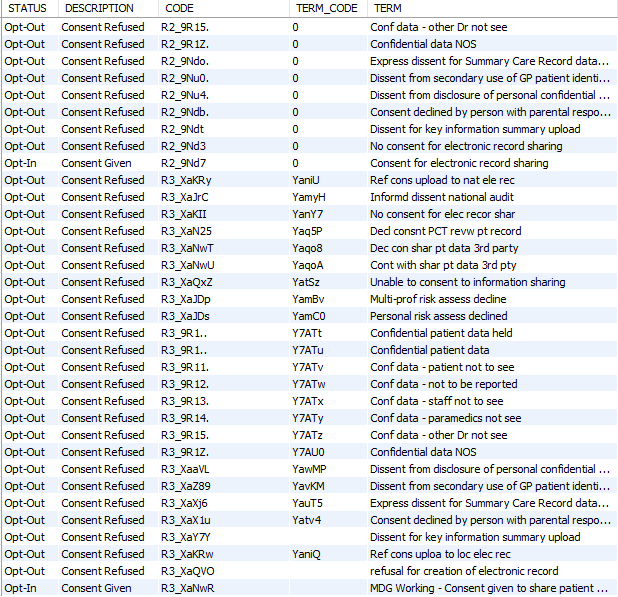618x597 pixels.
Task: Click the TERM column header
Action: click(x=387, y=8)
